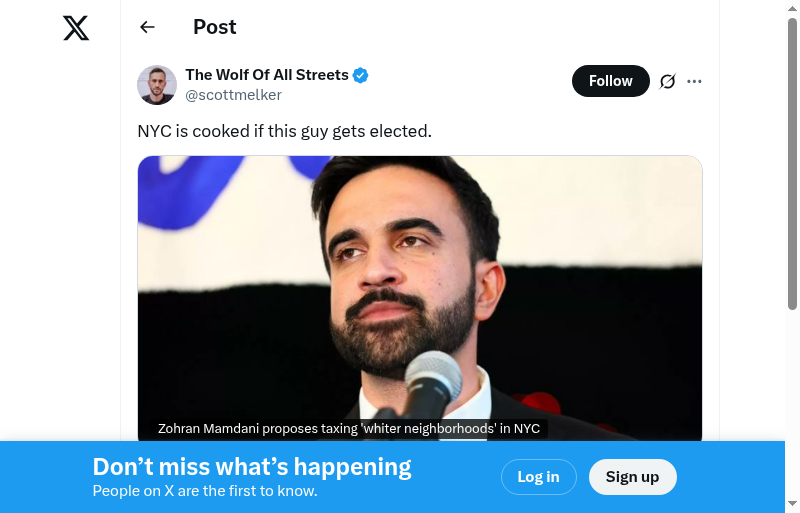Screen dimensions: 800x513
Task: Click the Post heading
Action: tap(215, 27)
